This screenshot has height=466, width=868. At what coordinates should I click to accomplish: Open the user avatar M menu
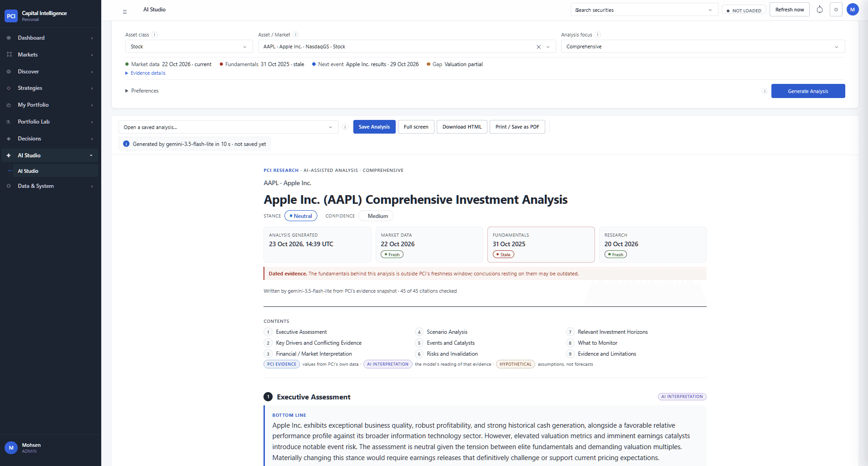click(x=852, y=10)
